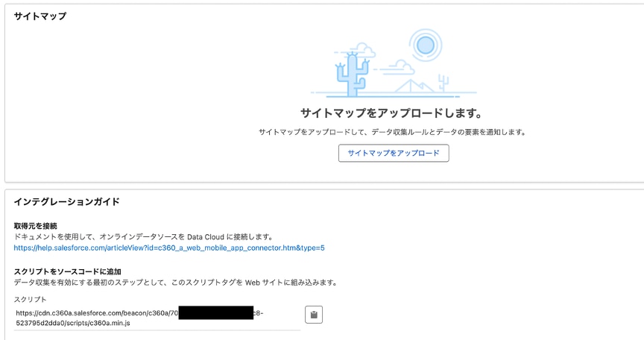This screenshot has width=644, height=340.
Task: Click the インテグレーションガイド section heading
Action: point(66,202)
